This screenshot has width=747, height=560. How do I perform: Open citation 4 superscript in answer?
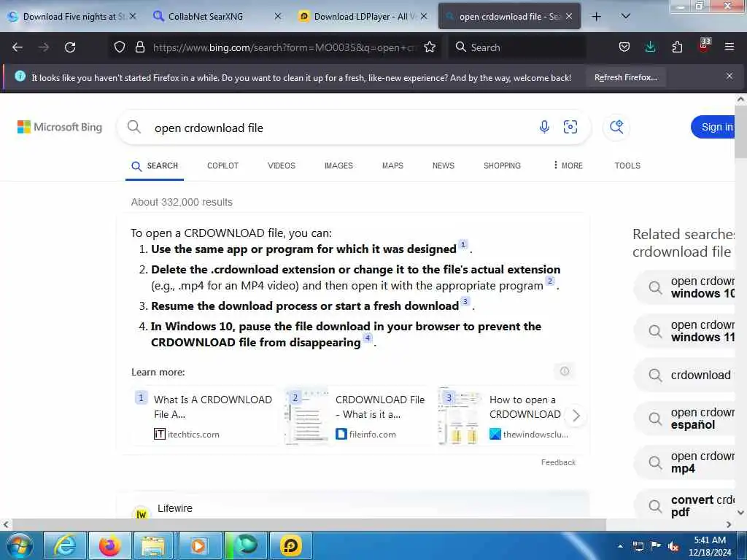click(x=368, y=338)
